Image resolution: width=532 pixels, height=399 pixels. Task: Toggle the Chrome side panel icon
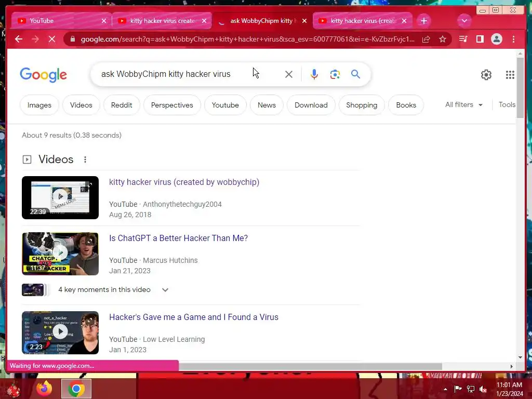pyautogui.click(x=480, y=39)
